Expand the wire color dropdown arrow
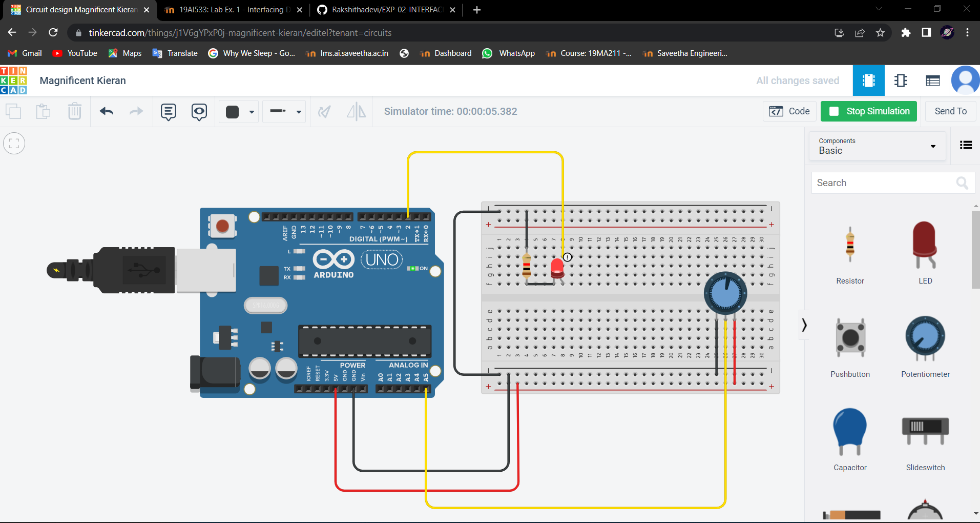Image resolution: width=980 pixels, height=523 pixels. coord(251,111)
